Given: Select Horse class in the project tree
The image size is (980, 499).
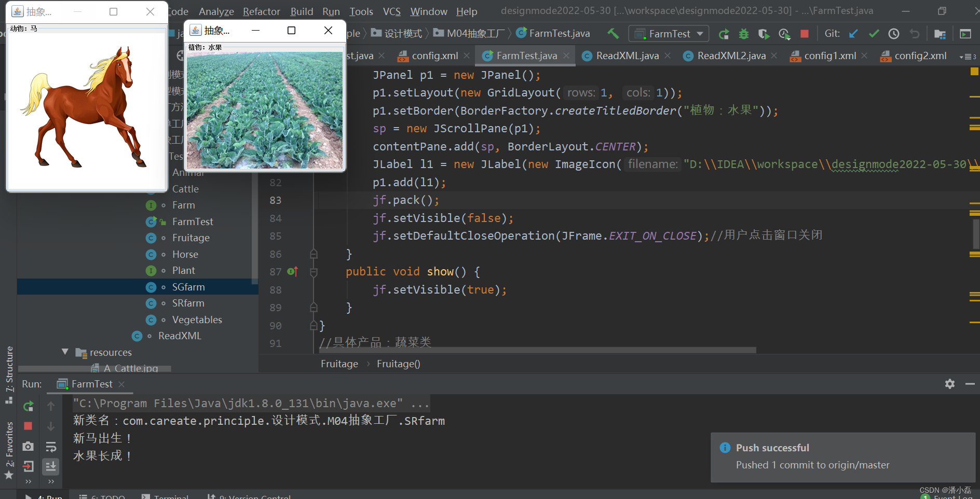Looking at the screenshot, I should [185, 254].
